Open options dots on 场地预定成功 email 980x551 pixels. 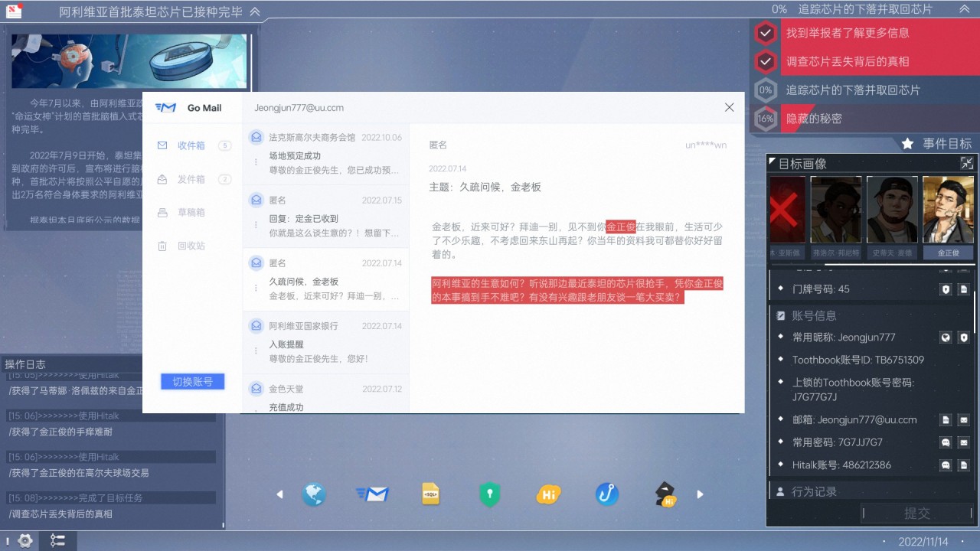(x=256, y=162)
